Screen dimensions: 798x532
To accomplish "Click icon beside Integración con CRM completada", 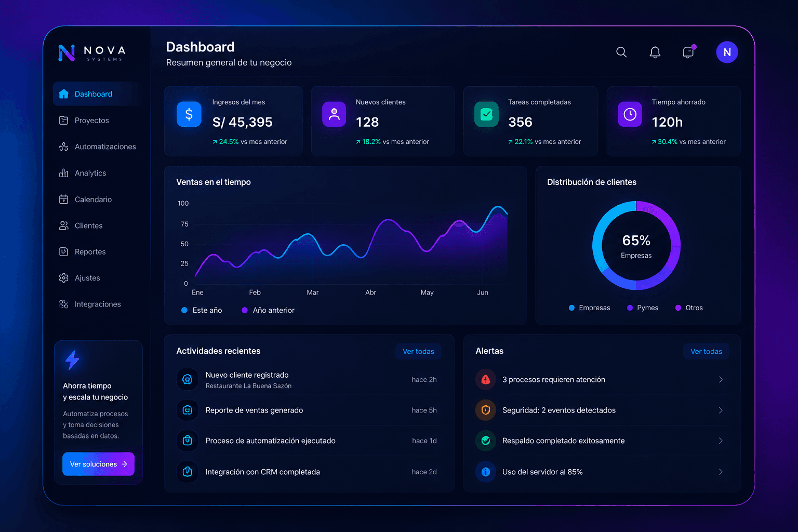I will 188,472.
